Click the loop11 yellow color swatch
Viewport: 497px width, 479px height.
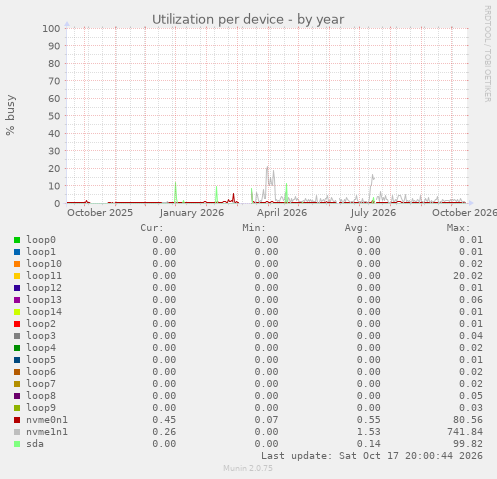pos(17,276)
